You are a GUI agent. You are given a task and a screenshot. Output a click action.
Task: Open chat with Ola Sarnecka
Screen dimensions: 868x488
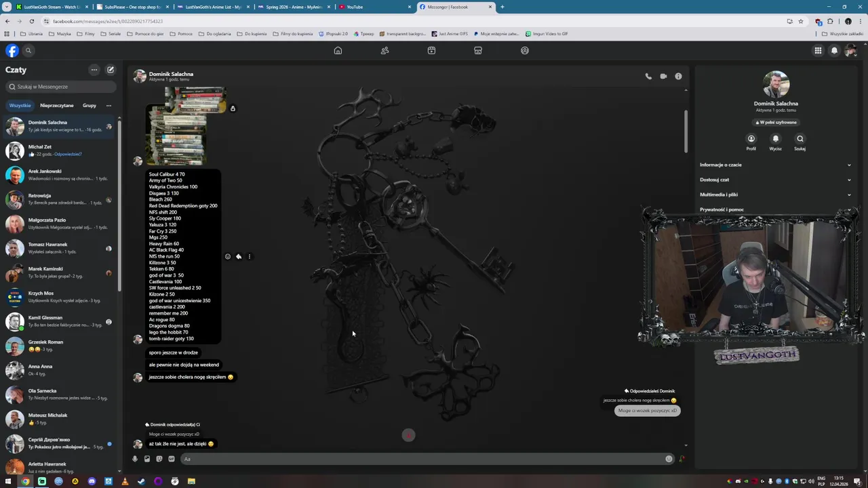(60, 394)
